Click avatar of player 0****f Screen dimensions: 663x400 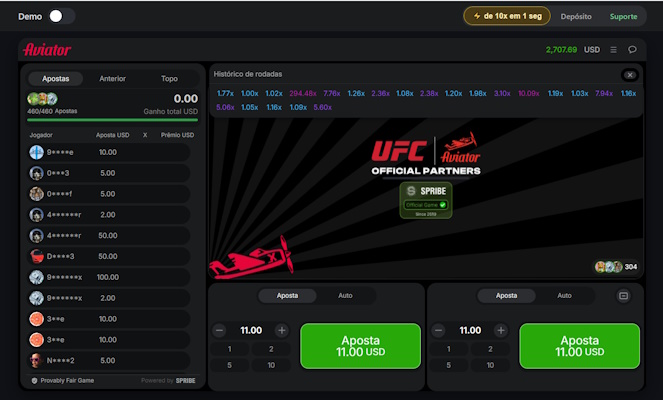36,194
